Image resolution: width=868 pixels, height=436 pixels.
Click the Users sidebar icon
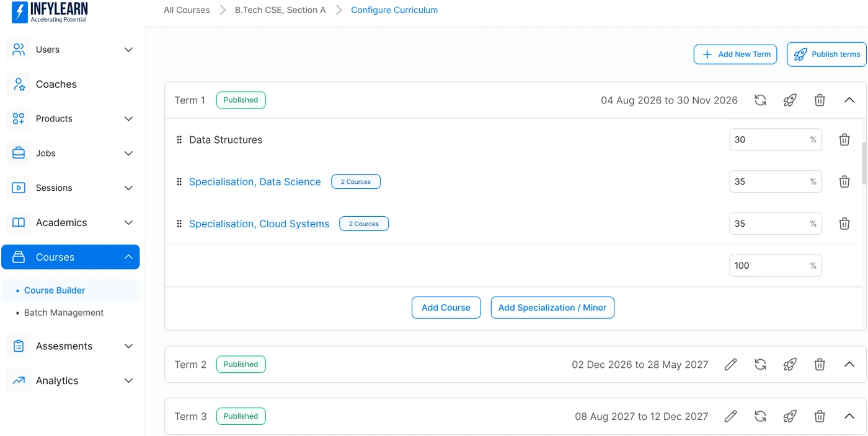[x=19, y=50]
